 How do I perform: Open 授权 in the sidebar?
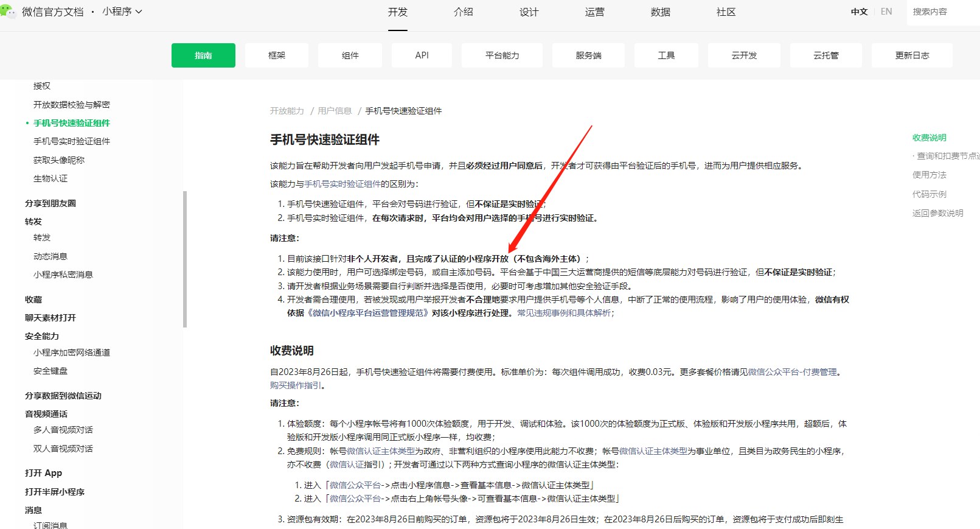42,86
